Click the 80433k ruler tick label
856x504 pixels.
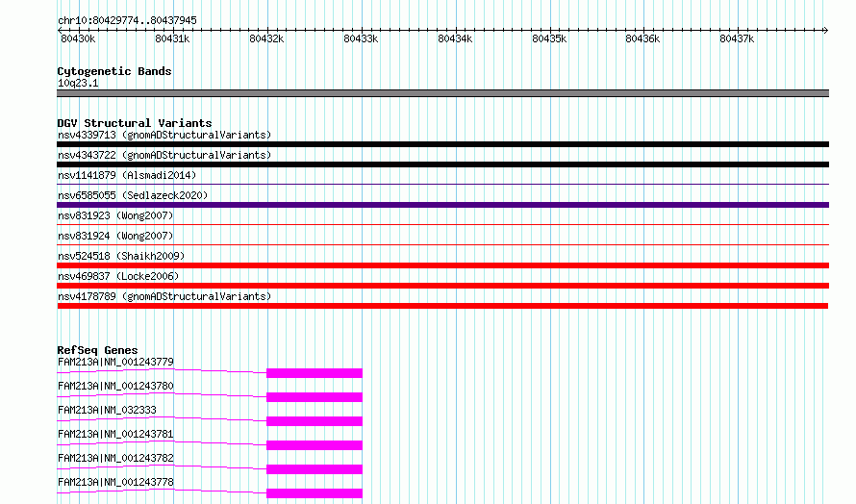coord(361,38)
